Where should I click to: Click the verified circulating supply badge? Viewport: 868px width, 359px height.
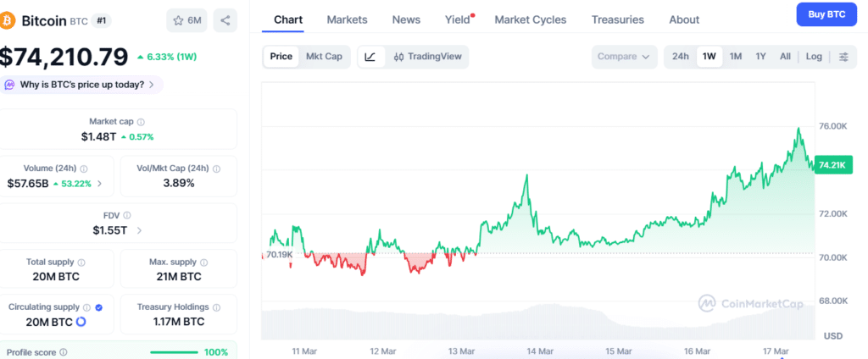coord(98,307)
